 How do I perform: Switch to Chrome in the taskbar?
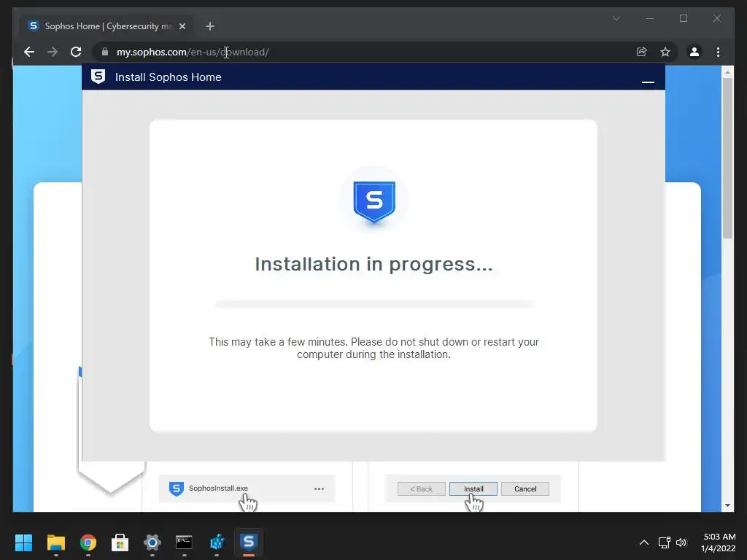(88, 542)
